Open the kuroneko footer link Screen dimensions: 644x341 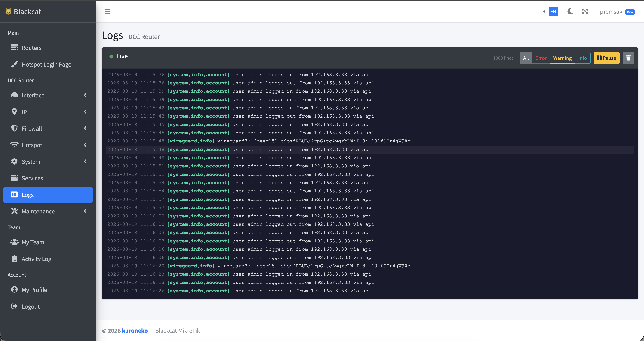pyautogui.click(x=135, y=331)
